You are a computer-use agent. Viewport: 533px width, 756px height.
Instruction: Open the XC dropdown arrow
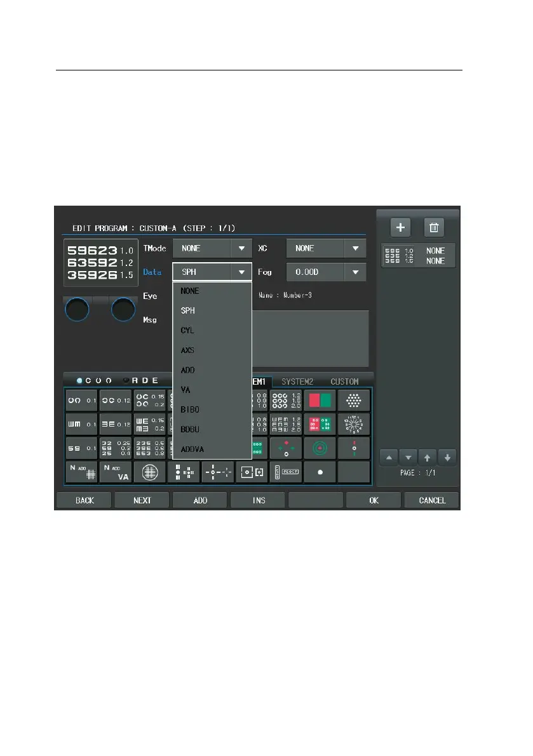(x=356, y=248)
